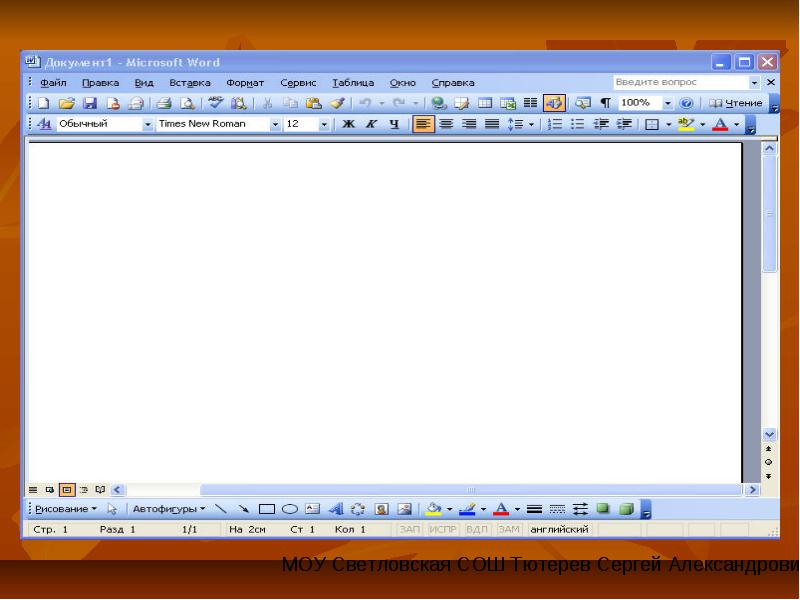Apply numbered list
Image resolution: width=800 pixels, height=600 pixels.
555,124
